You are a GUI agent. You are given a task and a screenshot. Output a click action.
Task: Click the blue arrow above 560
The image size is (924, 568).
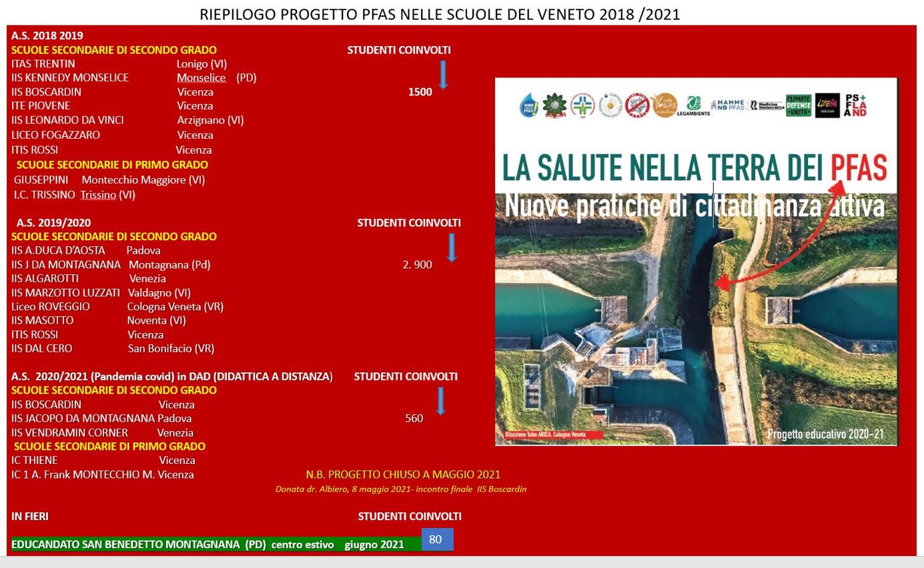(x=440, y=400)
